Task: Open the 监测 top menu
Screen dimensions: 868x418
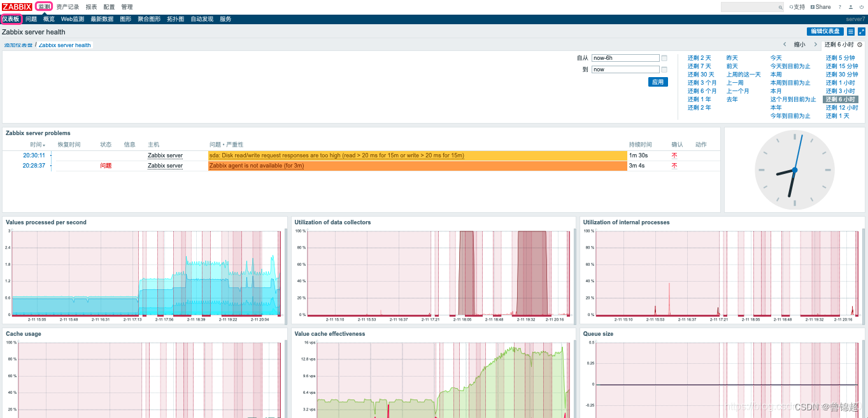Action: pos(44,7)
